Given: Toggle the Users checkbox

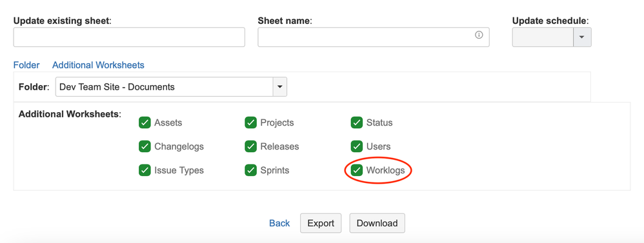Looking at the screenshot, I should (x=356, y=146).
